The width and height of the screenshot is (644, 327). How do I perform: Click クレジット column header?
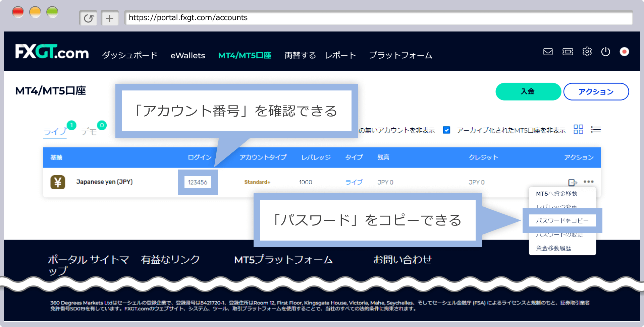pos(483,157)
